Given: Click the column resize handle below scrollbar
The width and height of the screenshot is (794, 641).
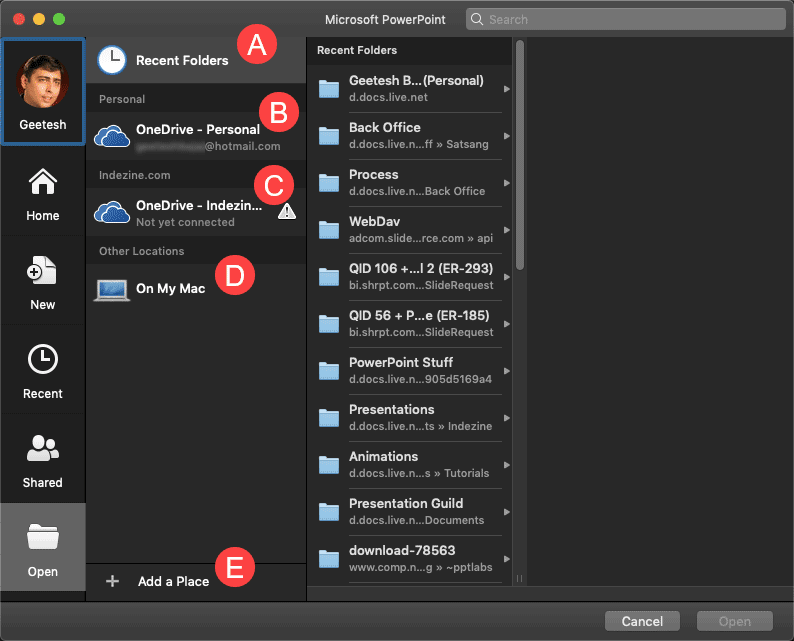Looking at the screenshot, I should tap(520, 578).
